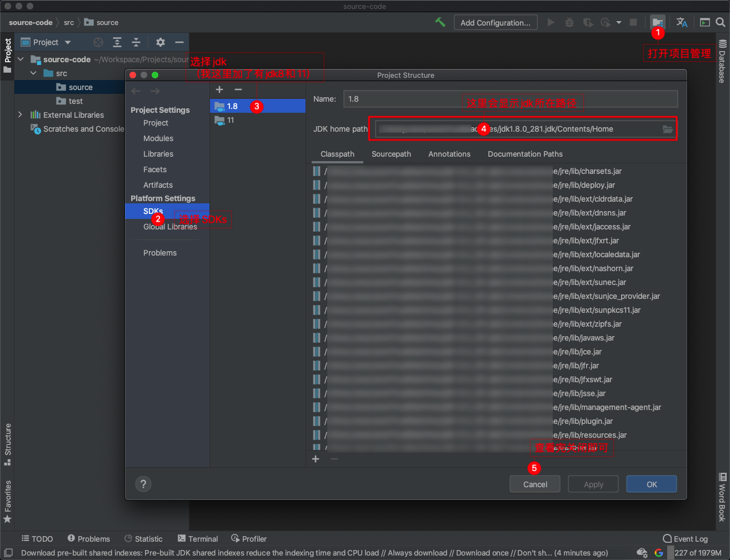Click the help question mark button
This screenshot has width=730, height=560.
(143, 484)
